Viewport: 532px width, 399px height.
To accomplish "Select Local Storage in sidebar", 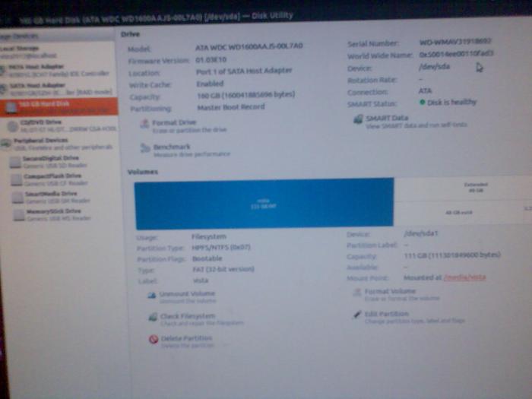I will [29, 52].
